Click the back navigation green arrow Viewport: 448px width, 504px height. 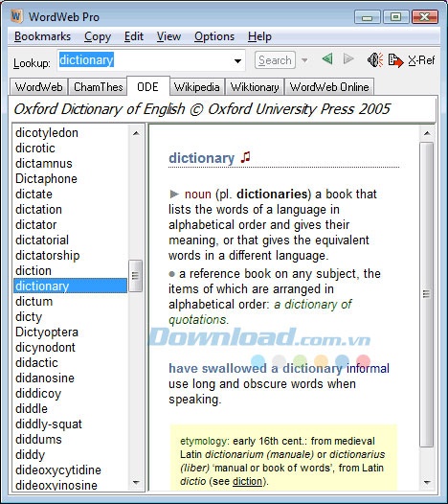[x=327, y=59]
